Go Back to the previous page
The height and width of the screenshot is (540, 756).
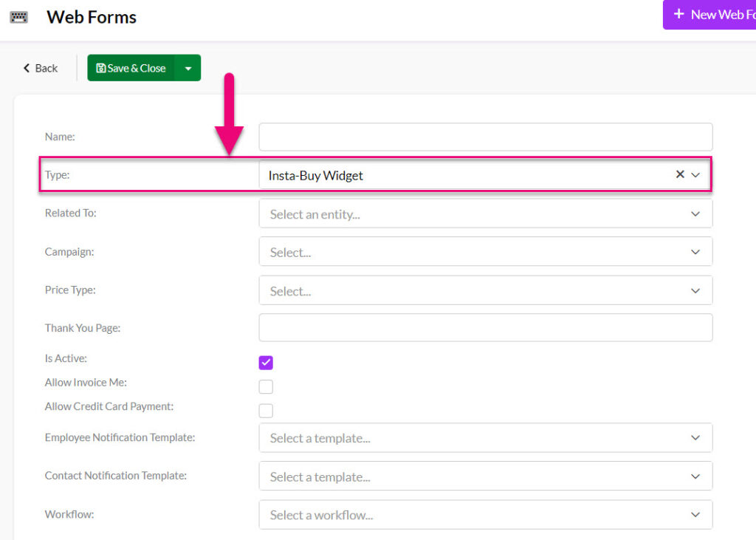click(x=41, y=68)
